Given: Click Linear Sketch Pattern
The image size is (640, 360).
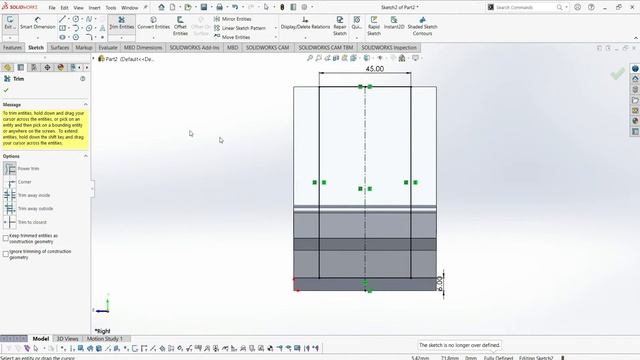Looking at the screenshot, I should click(240, 28).
